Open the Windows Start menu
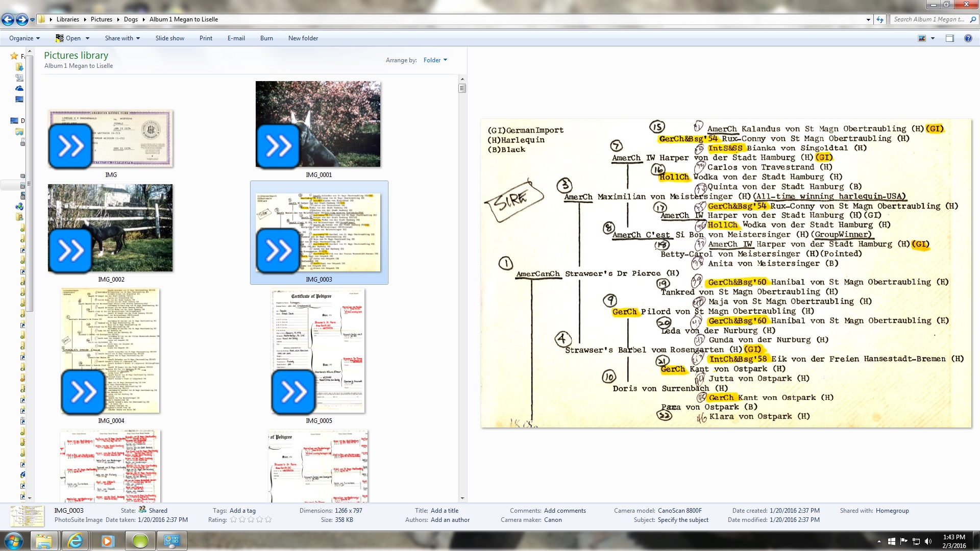Screen dimensions: 980x551 [x=13, y=541]
